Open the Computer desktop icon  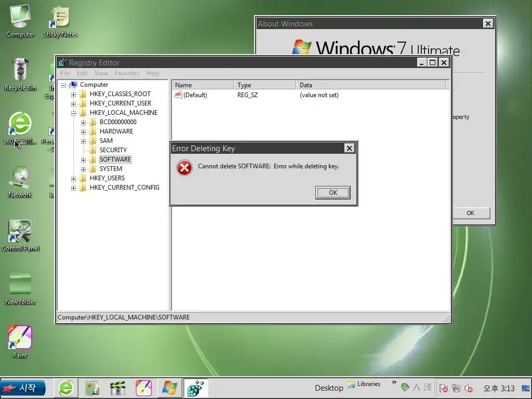click(x=20, y=21)
